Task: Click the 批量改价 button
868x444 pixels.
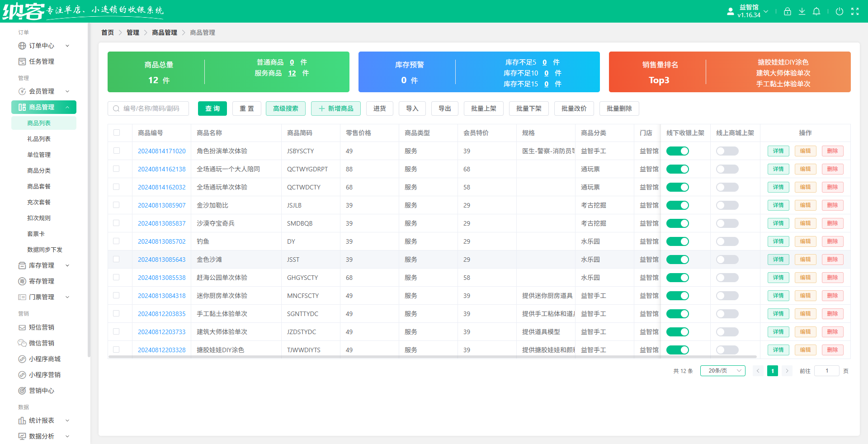Action: pyautogui.click(x=574, y=109)
